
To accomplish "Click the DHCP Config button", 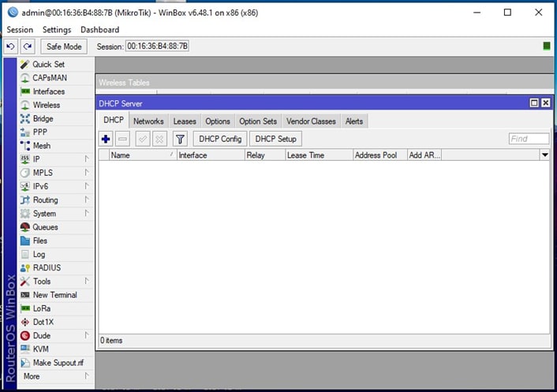I will (220, 139).
